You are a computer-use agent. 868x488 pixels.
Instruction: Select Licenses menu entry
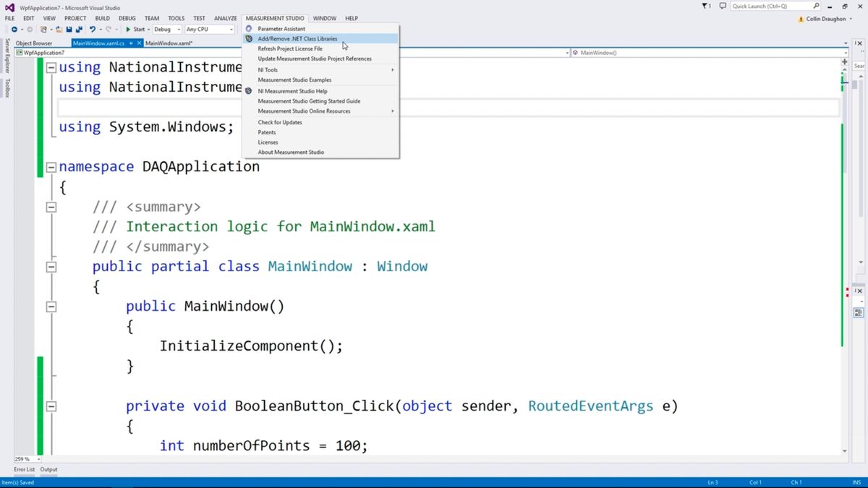[x=321, y=142]
